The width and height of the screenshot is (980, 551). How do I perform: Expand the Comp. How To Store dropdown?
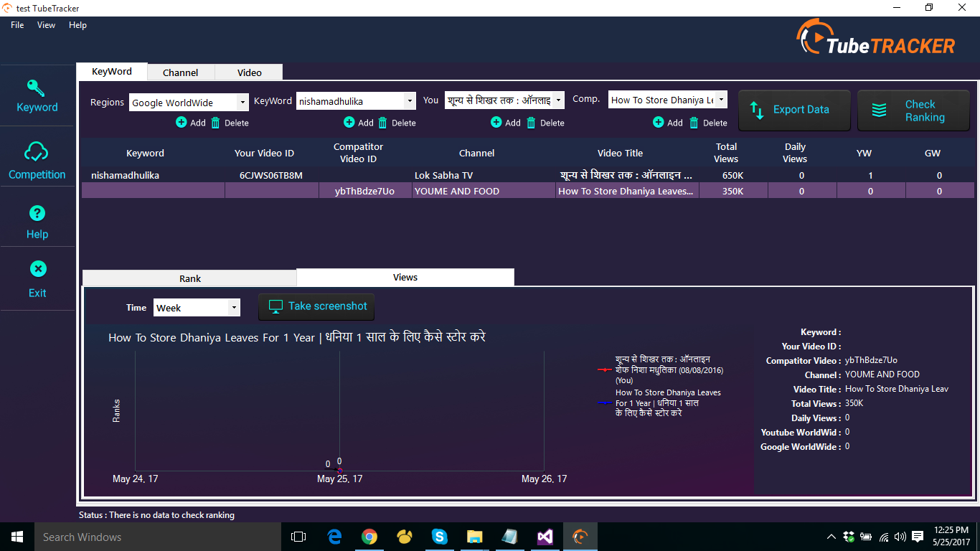point(721,99)
